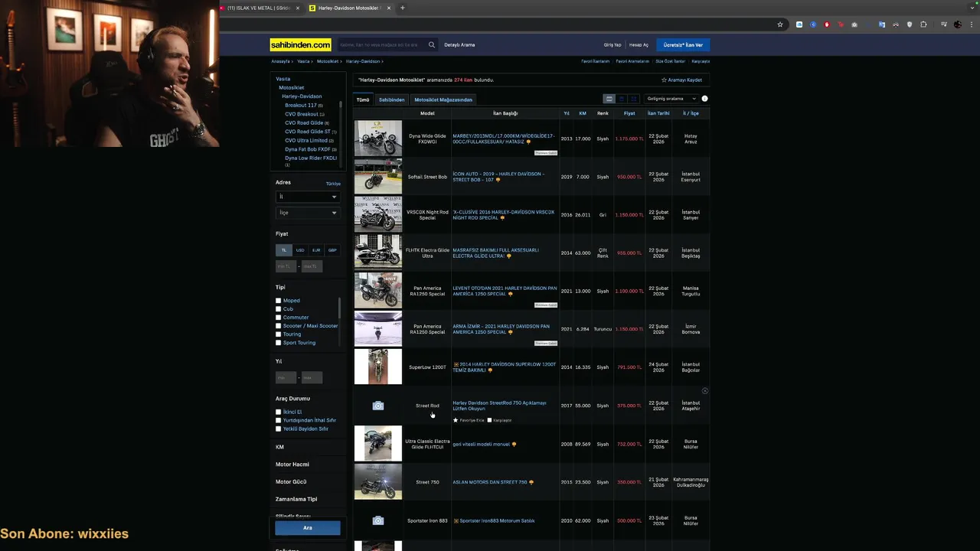Check the Touring type checkbox
Image resolution: width=980 pixels, height=551 pixels.
click(x=279, y=334)
